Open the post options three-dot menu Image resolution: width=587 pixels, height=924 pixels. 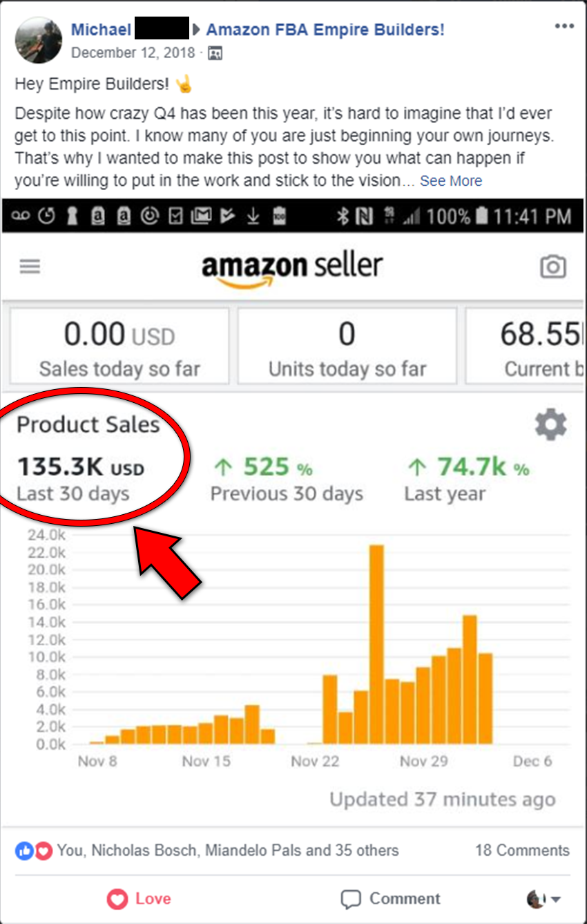tap(564, 27)
